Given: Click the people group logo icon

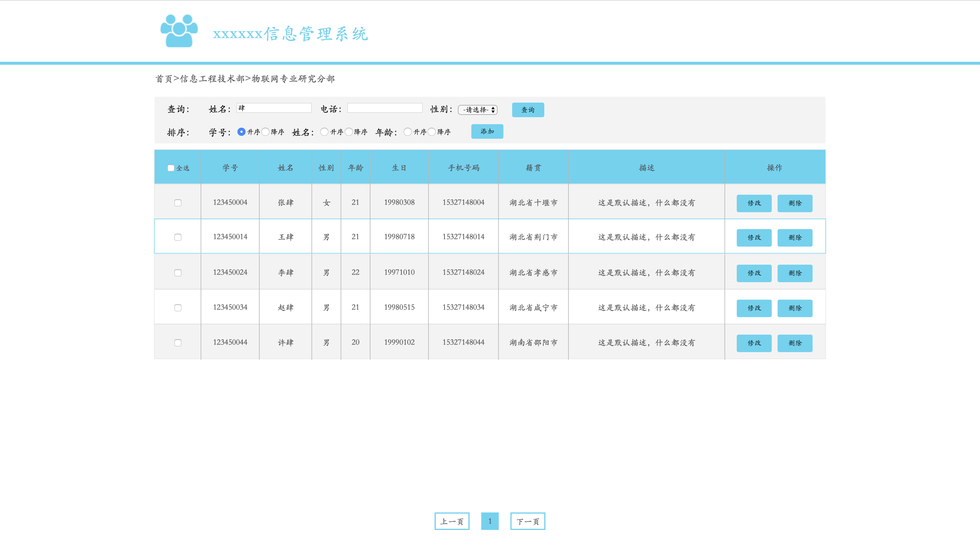Looking at the screenshot, I should [179, 31].
